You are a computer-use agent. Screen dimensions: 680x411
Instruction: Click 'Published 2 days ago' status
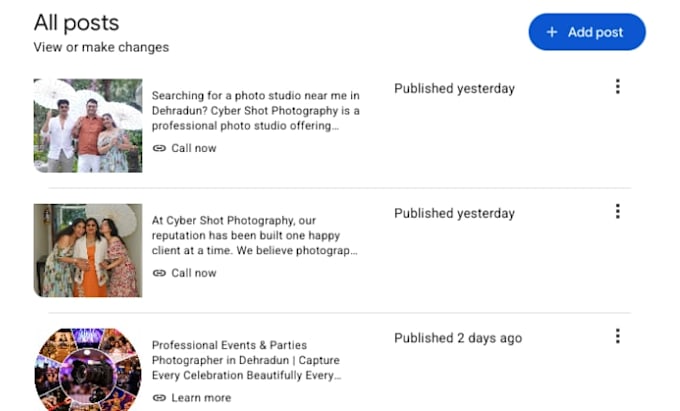[x=458, y=339]
